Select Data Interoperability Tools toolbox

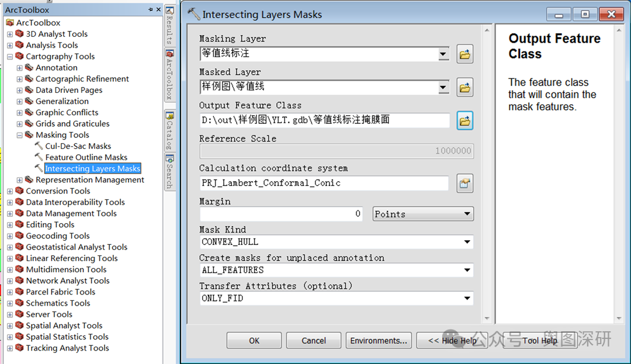[75, 202]
